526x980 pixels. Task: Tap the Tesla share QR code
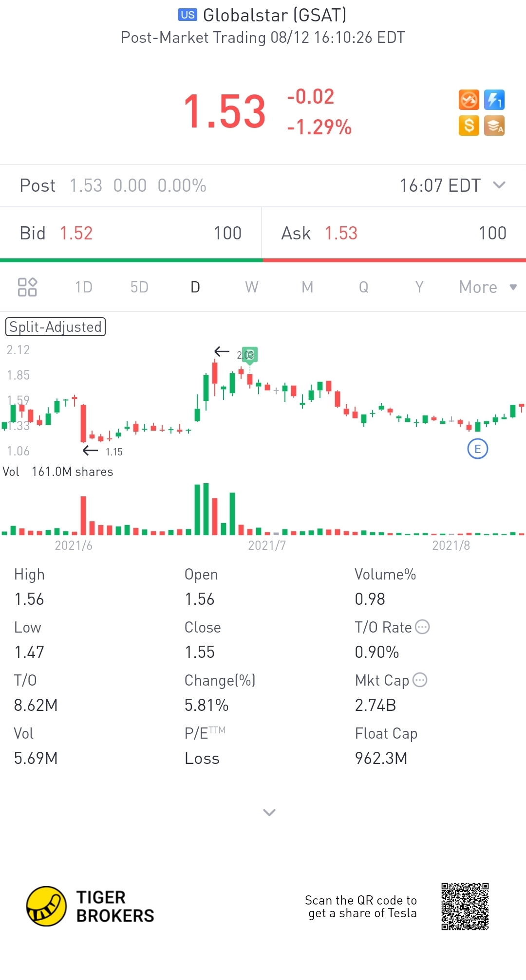point(465,907)
